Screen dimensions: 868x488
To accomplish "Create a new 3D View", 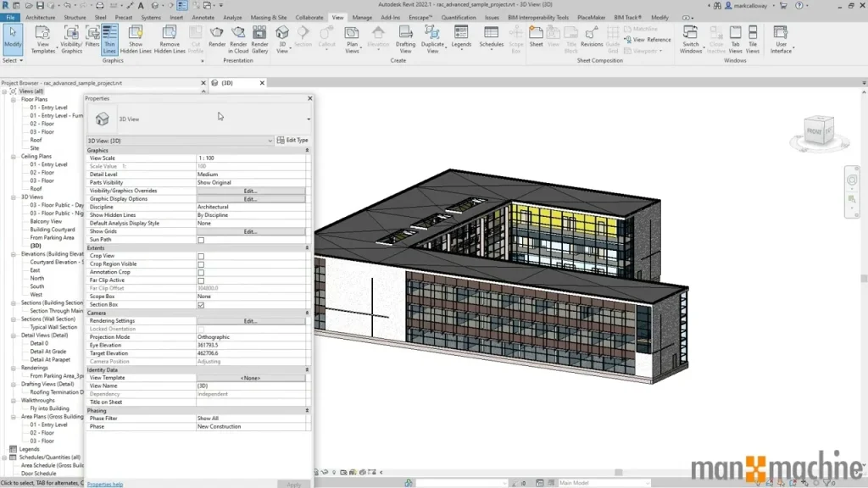I will tap(282, 40).
